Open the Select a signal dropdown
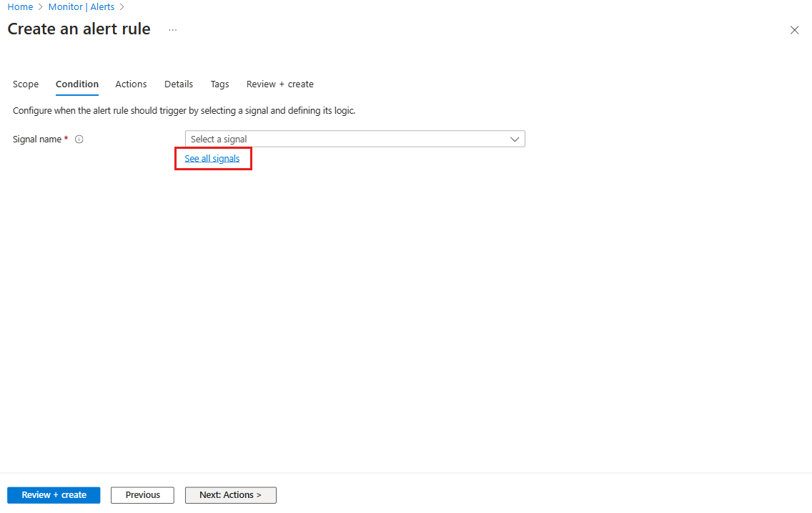Screen dimensions: 812x513 pos(355,139)
